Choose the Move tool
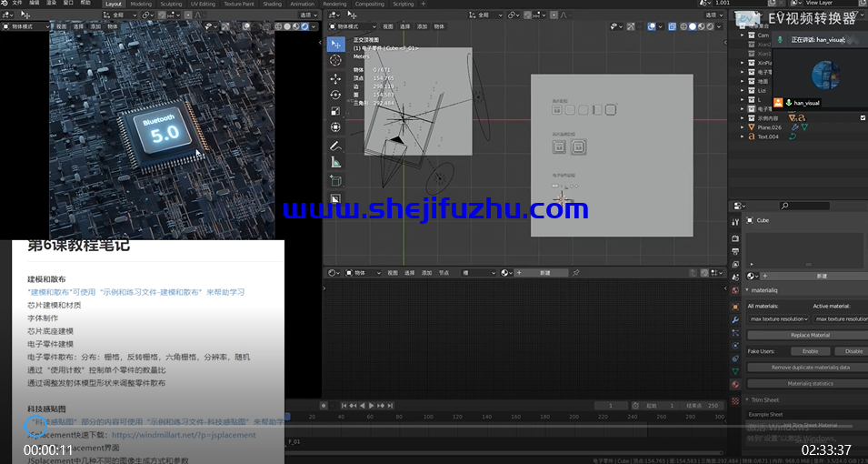The image size is (868, 464). [335, 79]
